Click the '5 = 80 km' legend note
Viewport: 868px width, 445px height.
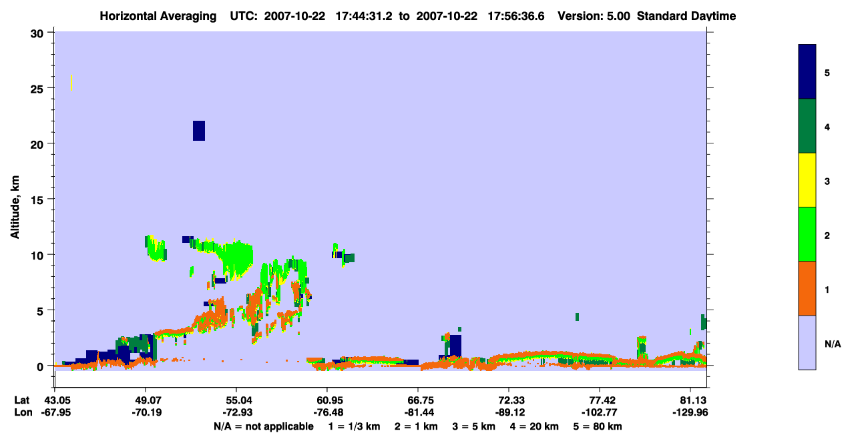click(x=598, y=426)
